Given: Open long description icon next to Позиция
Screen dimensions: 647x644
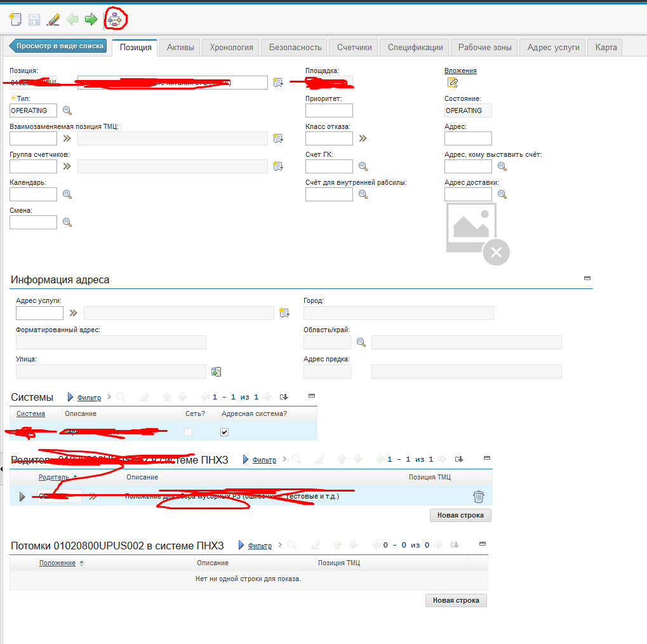Looking at the screenshot, I should pyautogui.click(x=278, y=82).
